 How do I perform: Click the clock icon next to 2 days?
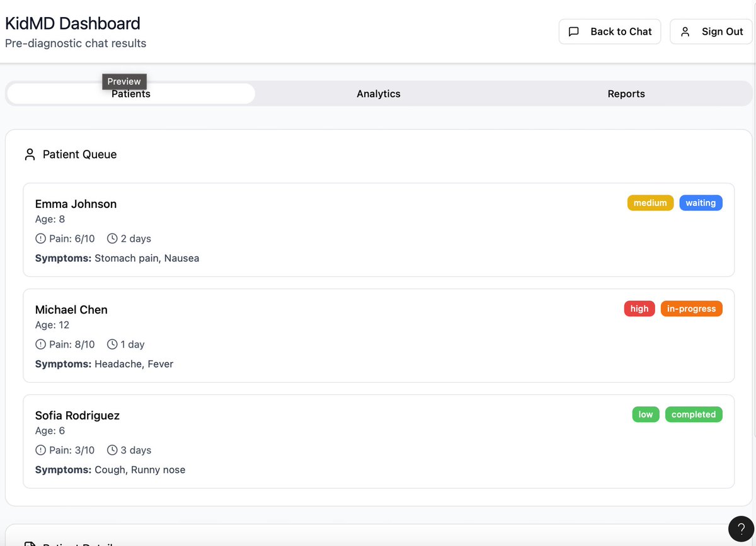(x=112, y=239)
